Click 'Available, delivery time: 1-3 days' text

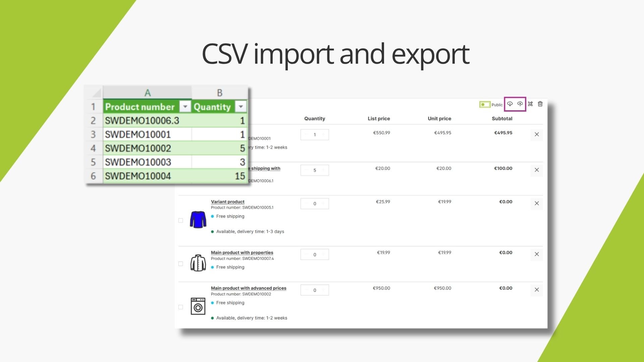coord(250,232)
